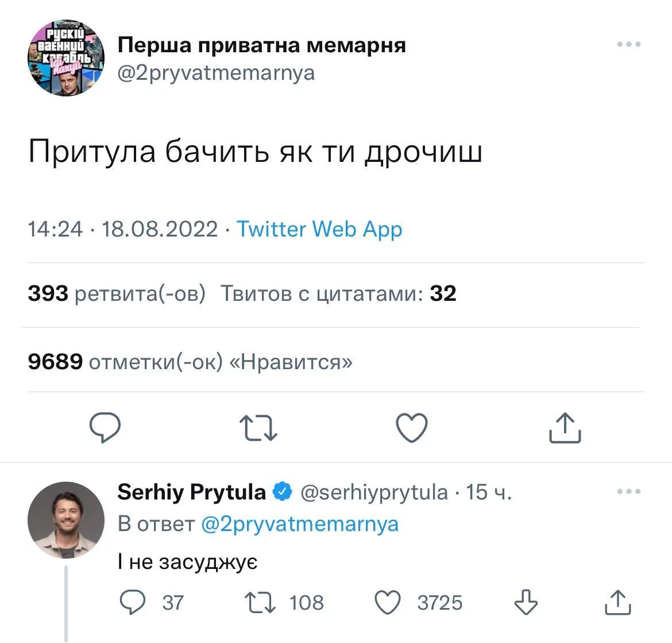Screen dimensions: 672x643
Task: Open Serhiy Prytula's profile avatar
Action: [x=66, y=520]
